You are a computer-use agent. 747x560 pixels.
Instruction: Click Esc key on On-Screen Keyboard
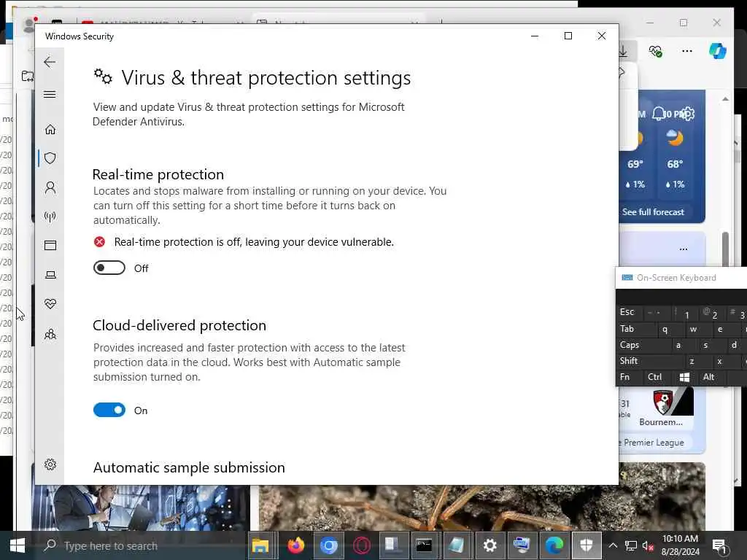tap(627, 312)
